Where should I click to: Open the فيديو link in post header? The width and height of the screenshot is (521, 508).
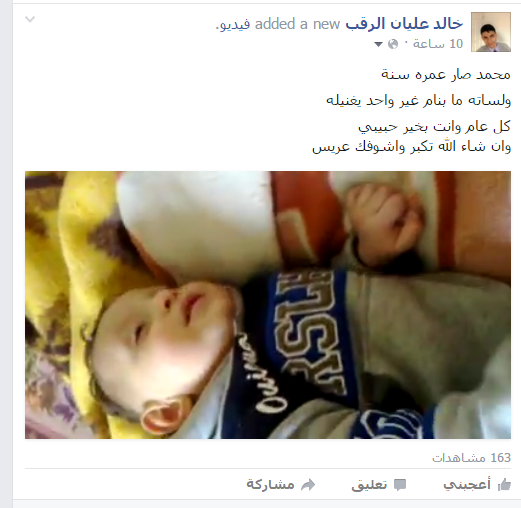[234, 25]
